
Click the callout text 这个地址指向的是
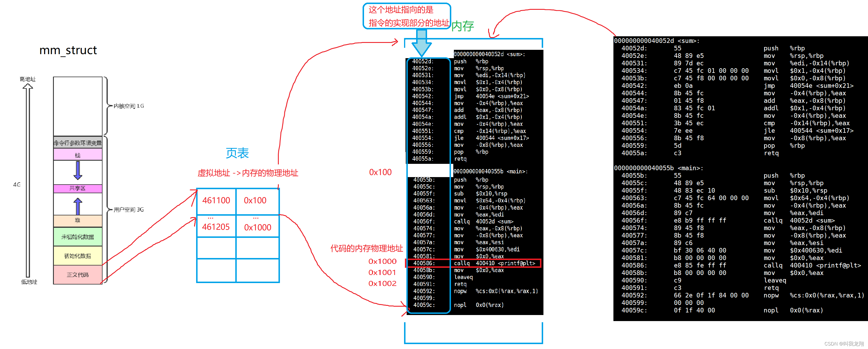401,10
